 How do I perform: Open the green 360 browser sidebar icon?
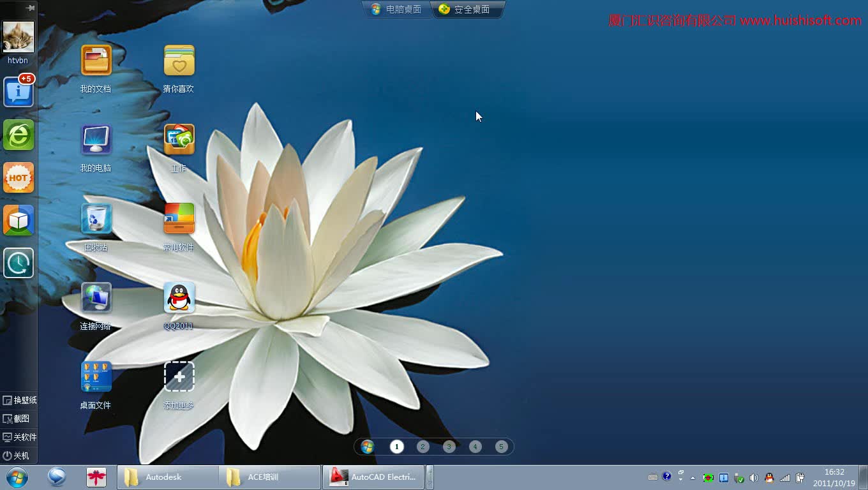click(x=19, y=135)
